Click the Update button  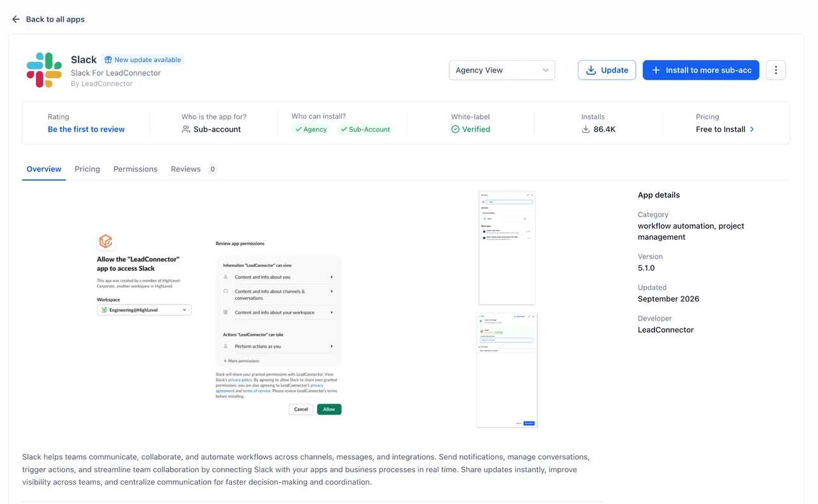click(x=606, y=70)
